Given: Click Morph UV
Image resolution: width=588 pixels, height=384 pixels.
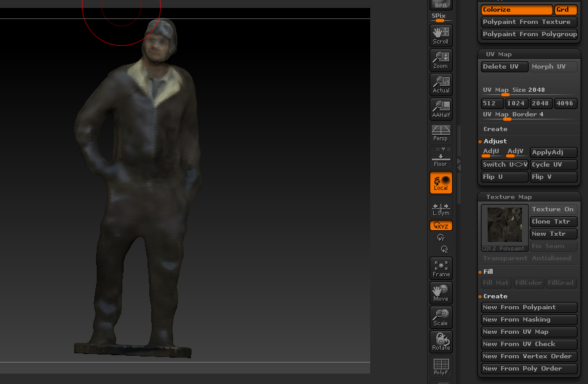Looking at the screenshot, I should point(553,66).
